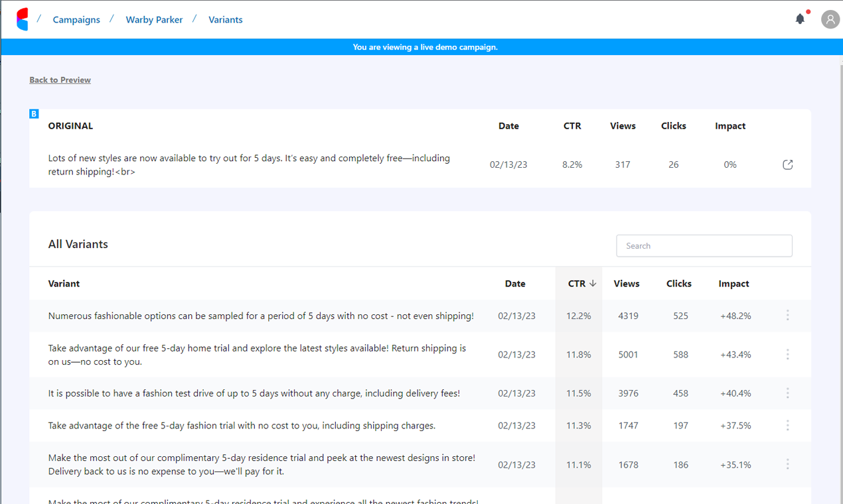Open the Warby Parker breadcrumb
The height and width of the screenshot is (504, 843).
pyautogui.click(x=154, y=20)
